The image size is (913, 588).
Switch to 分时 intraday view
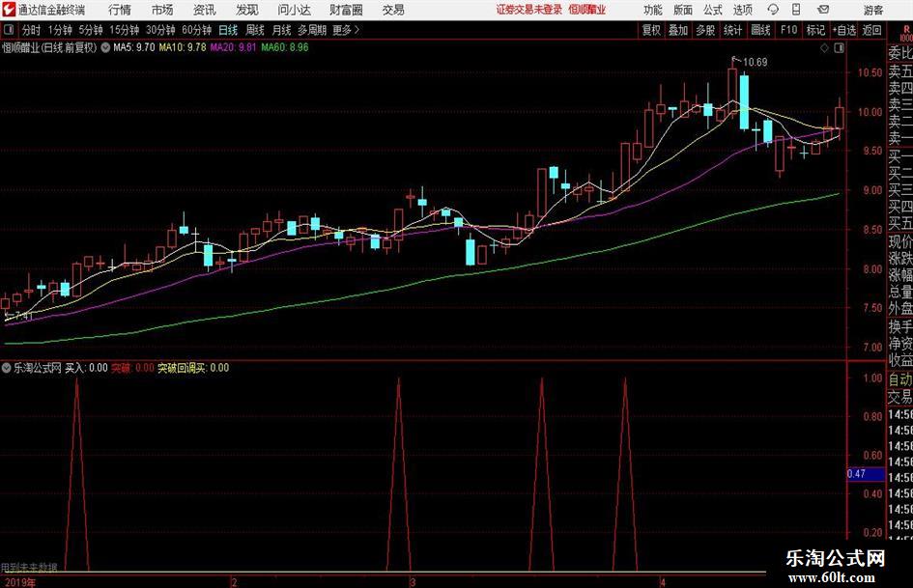pos(31,30)
